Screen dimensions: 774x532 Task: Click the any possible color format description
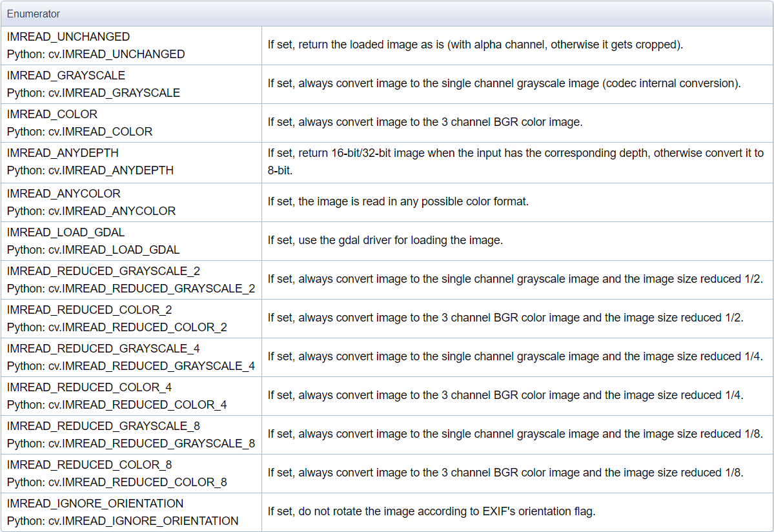(398, 202)
